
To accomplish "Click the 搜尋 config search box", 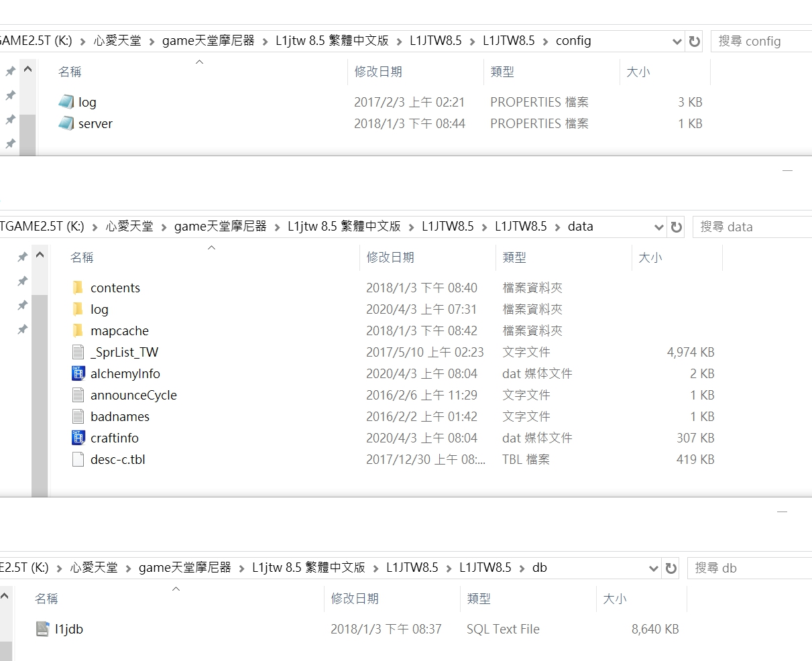I will click(x=761, y=42).
